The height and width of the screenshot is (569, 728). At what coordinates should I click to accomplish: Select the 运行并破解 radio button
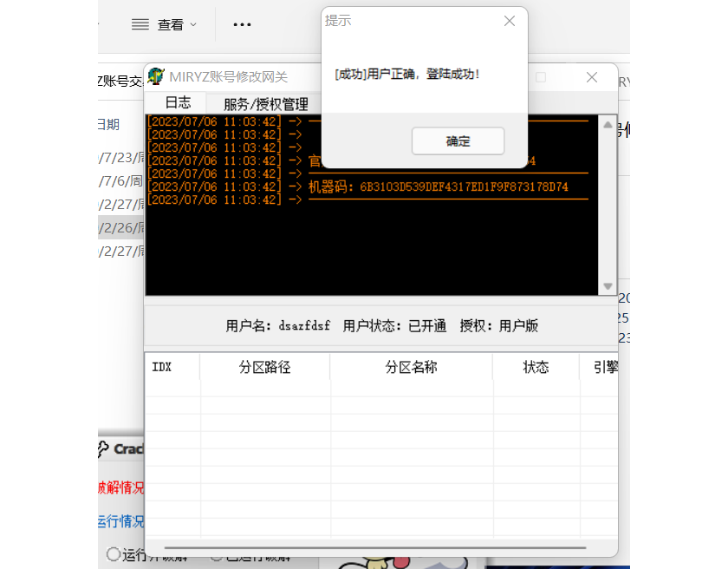113,556
